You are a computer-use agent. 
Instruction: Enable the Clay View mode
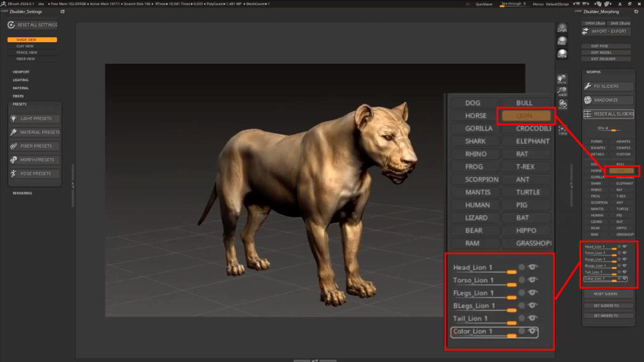pos(26,46)
